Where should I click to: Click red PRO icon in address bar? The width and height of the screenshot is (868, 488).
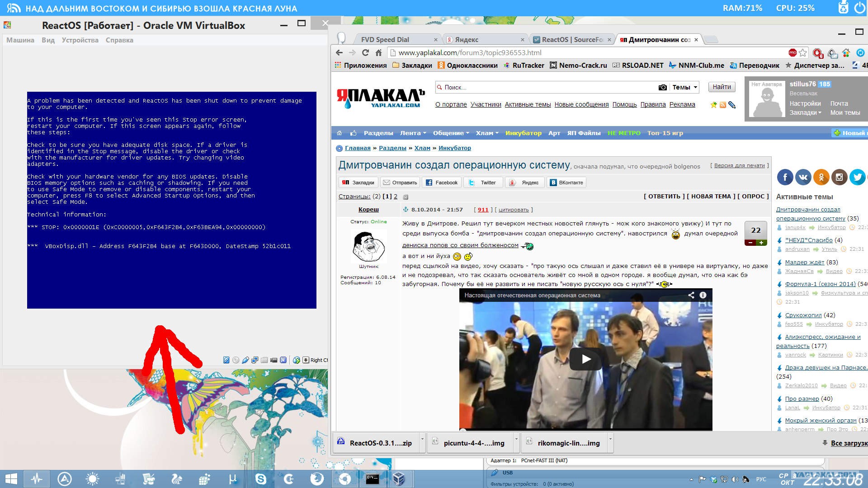pyautogui.click(x=793, y=53)
